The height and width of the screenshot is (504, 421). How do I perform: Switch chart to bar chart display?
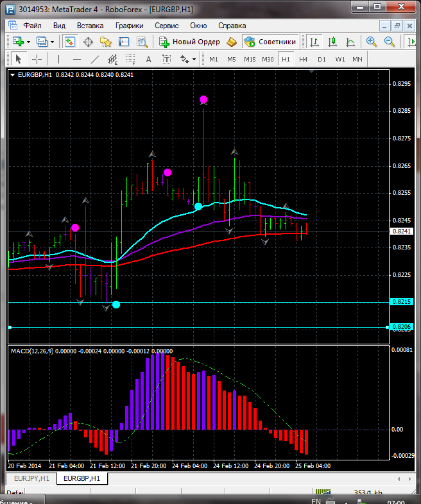[x=314, y=42]
